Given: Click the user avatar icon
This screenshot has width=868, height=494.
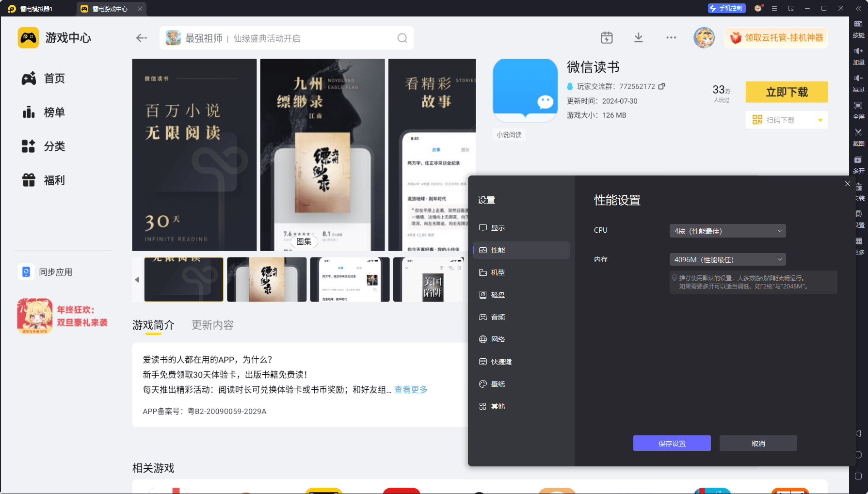Looking at the screenshot, I should coord(704,38).
